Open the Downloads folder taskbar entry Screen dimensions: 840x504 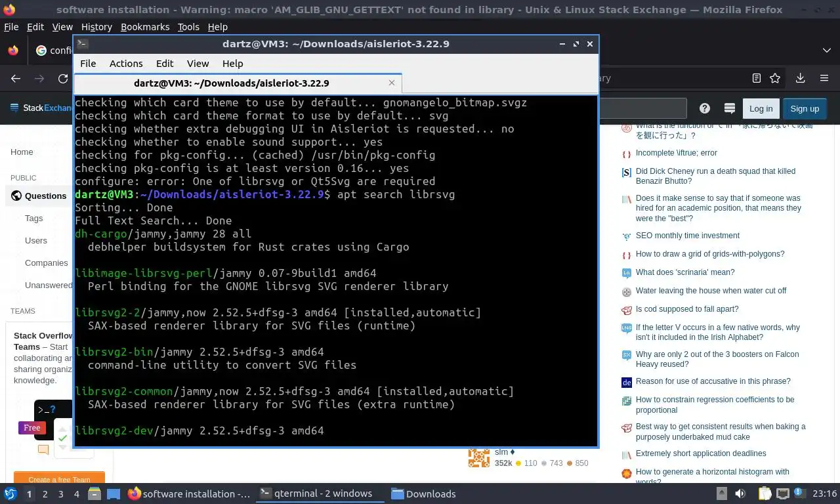coord(423,494)
